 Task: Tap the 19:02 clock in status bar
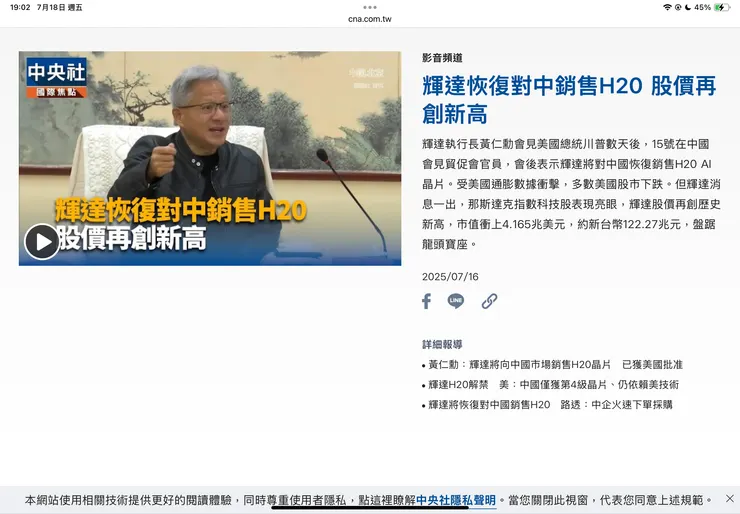(20, 8)
